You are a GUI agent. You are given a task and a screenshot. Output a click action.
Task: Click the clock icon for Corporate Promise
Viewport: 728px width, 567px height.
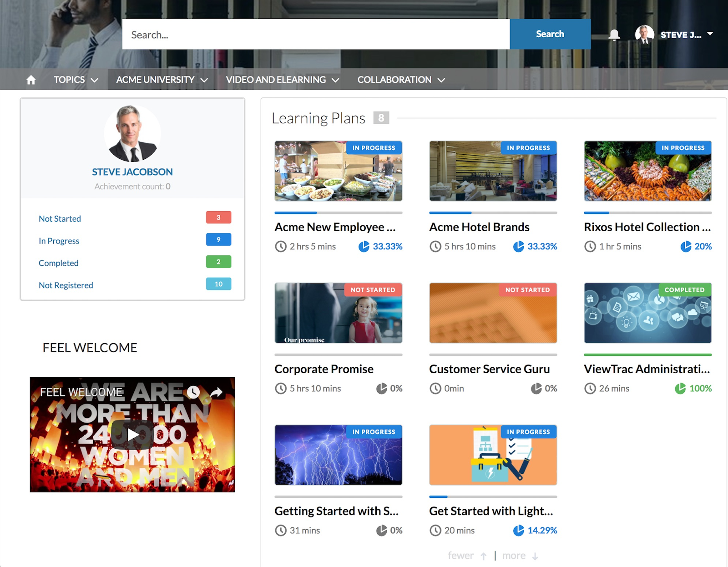[281, 389]
